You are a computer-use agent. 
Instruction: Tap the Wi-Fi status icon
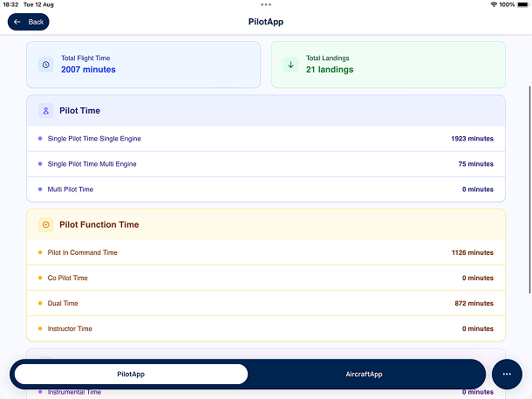click(494, 4)
